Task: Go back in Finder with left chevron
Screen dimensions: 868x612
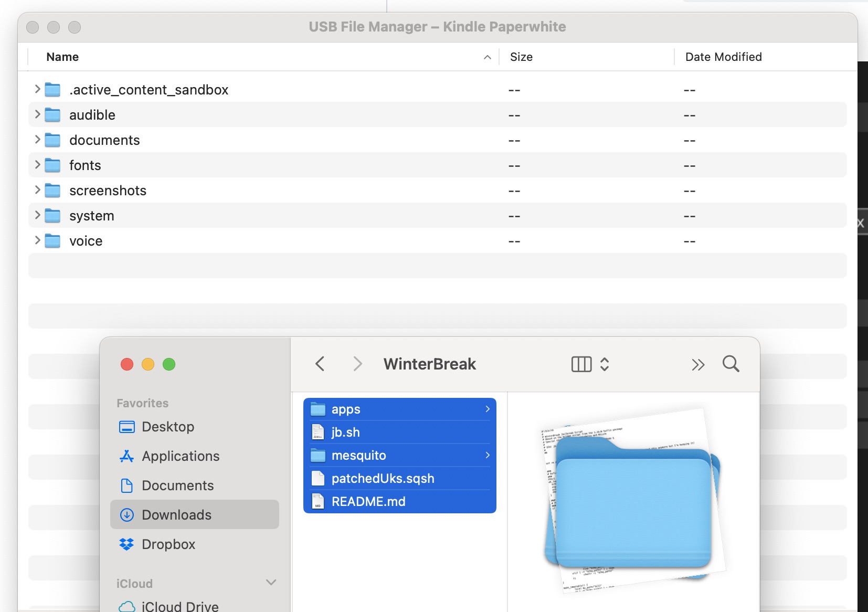Action: click(320, 364)
